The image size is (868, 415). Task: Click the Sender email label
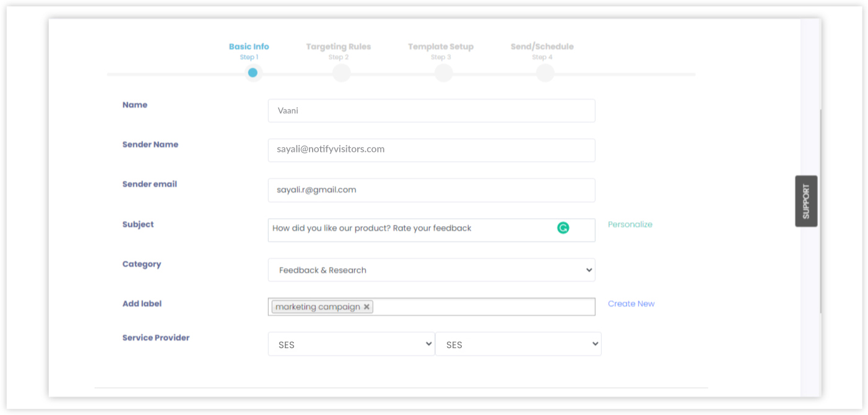click(x=150, y=184)
